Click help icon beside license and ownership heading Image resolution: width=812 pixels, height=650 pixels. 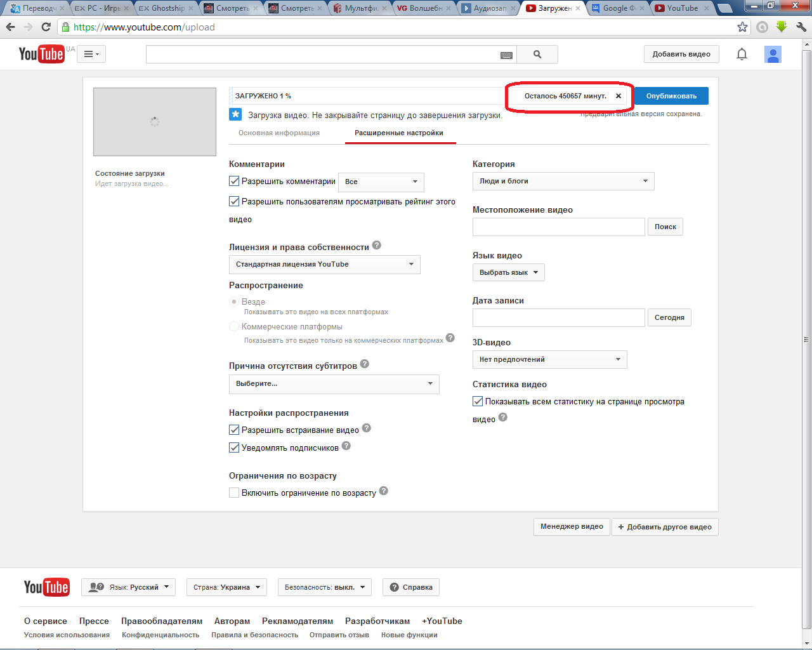pyautogui.click(x=377, y=246)
